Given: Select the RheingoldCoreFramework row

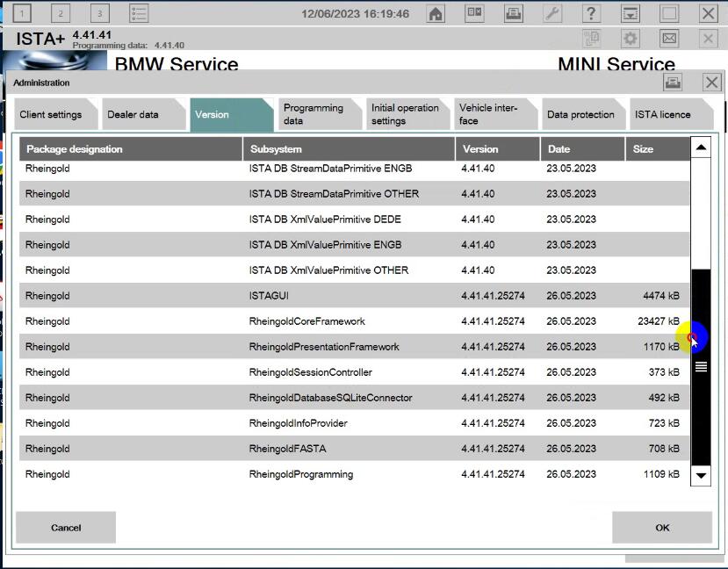Looking at the screenshot, I should 354,321.
